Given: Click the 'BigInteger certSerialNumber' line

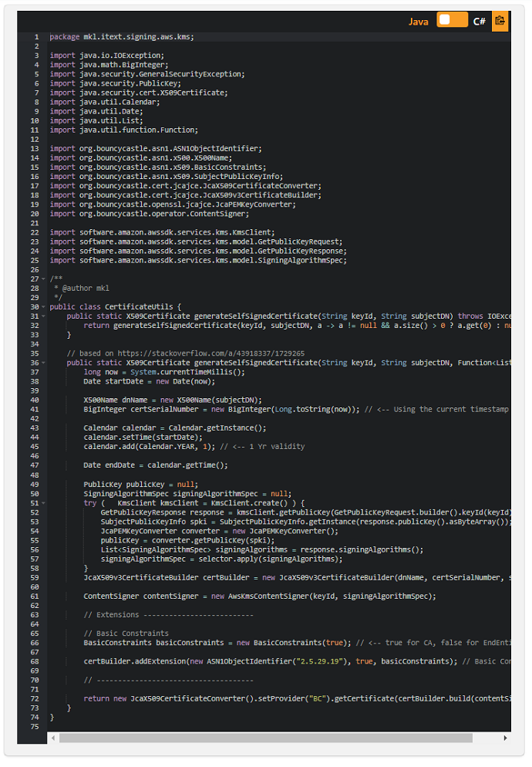Looking at the screenshot, I should (x=296, y=409).
